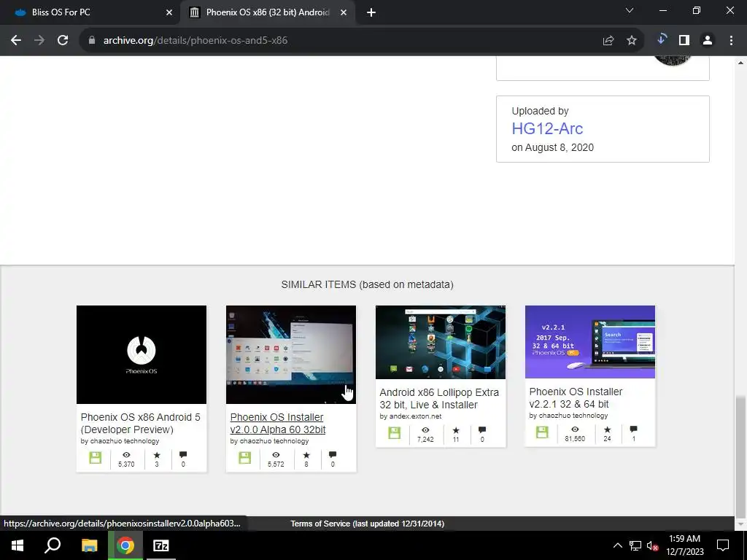Click the Alpha 60 32bit desktop screenshot thumbnail
This screenshot has width=747, height=560.
tap(291, 355)
